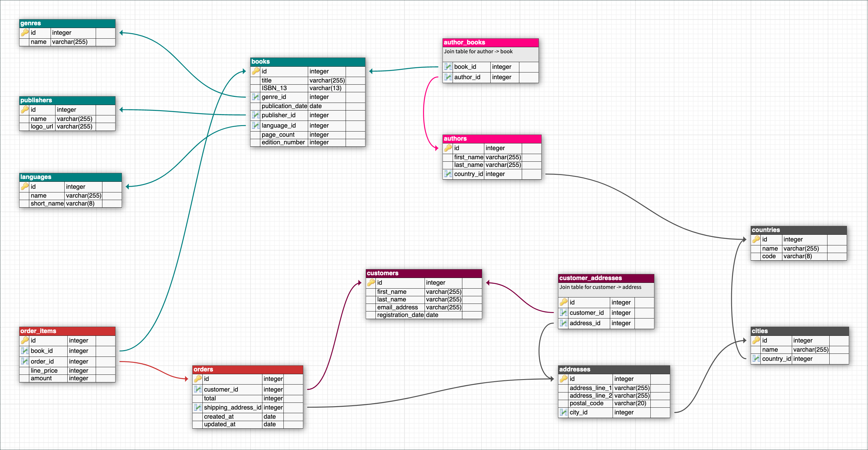Click the foreign key icon beside order_items book_id

(25, 351)
